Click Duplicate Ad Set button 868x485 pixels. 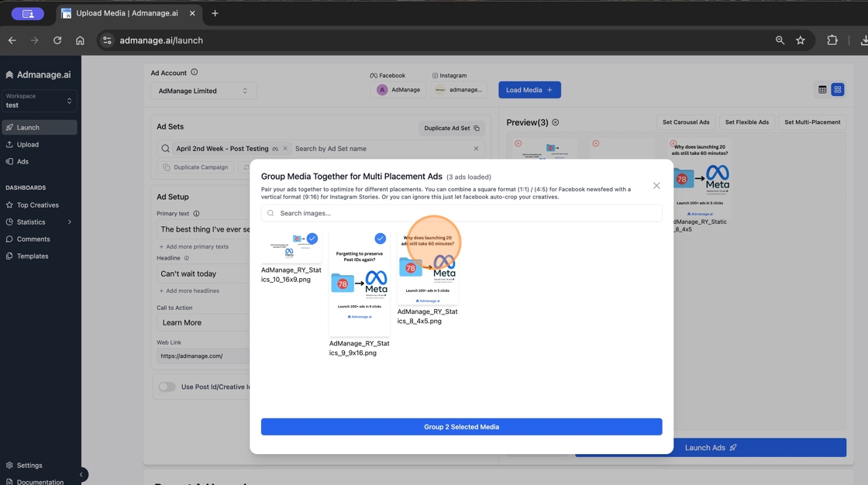coord(452,128)
